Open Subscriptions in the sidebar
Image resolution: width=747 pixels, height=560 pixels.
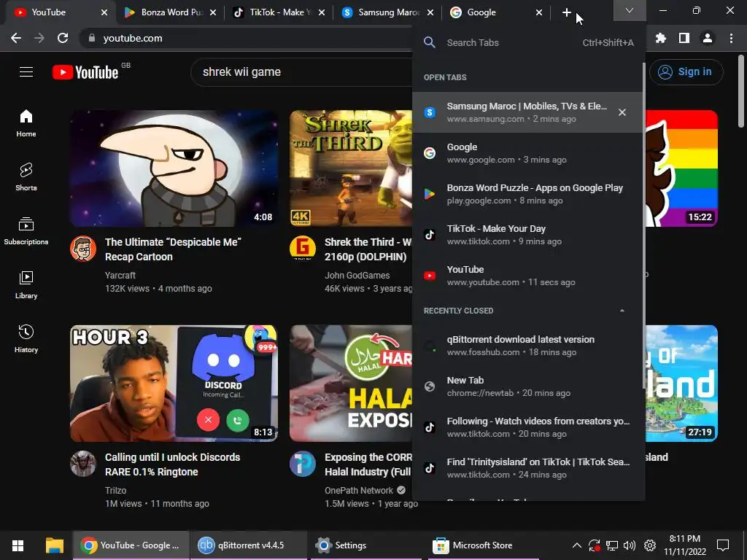click(x=26, y=231)
